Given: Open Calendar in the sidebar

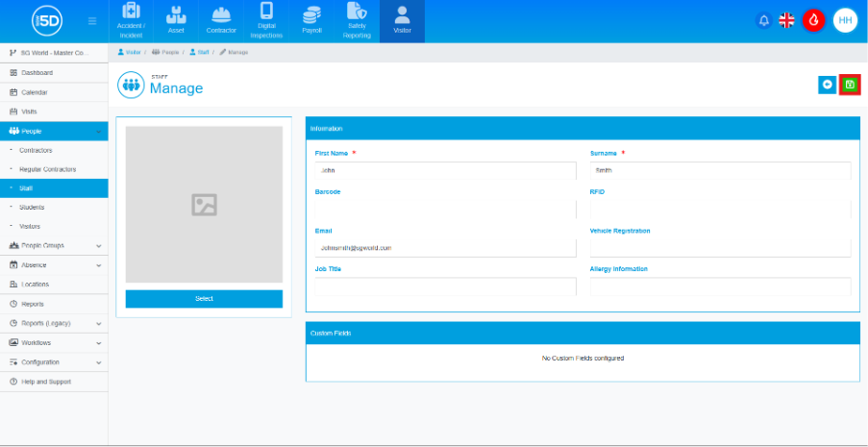Looking at the screenshot, I should 54,92.
